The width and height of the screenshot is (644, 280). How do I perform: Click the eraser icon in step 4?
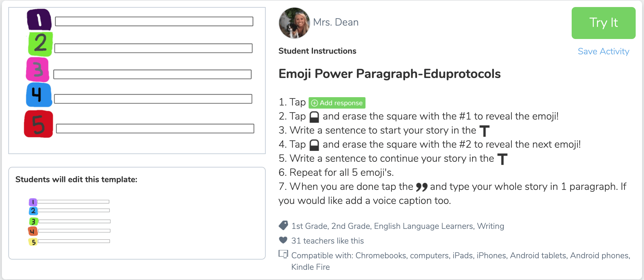314,145
